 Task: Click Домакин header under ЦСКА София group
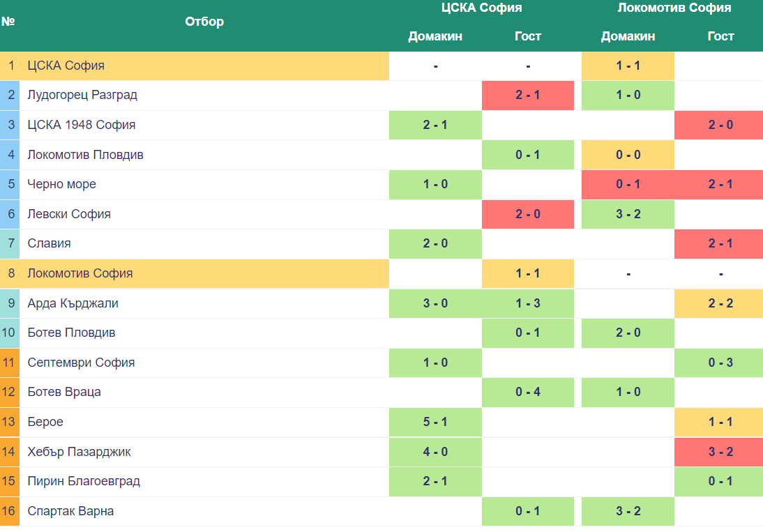pyautogui.click(x=435, y=36)
